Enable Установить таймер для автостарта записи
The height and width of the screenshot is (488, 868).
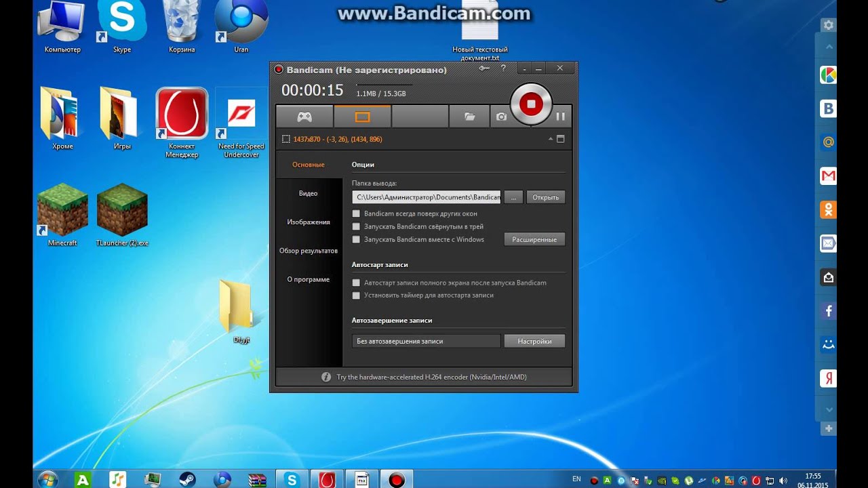coord(356,296)
